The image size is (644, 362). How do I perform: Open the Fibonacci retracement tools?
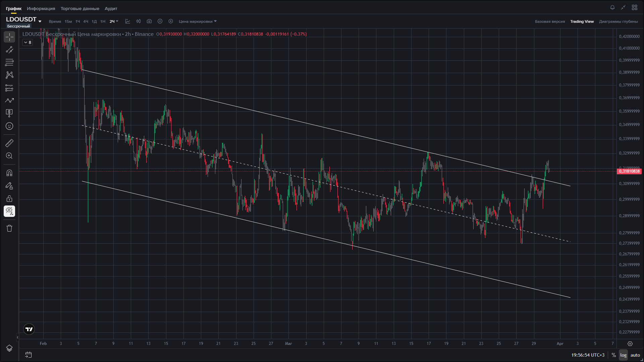[9, 62]
